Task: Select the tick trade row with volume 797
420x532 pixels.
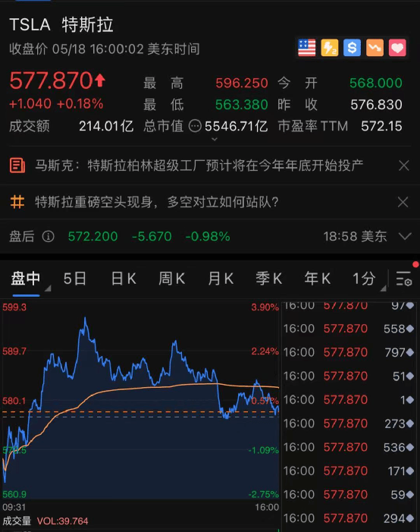Action: pyautogui.click(x=349, y=352)
